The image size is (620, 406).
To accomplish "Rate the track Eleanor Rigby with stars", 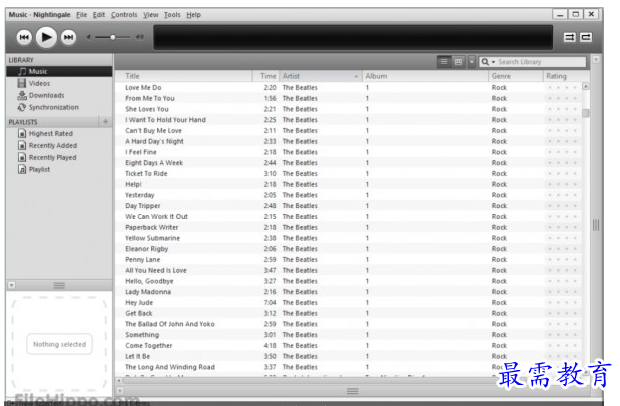I will (x=563, y=249).
